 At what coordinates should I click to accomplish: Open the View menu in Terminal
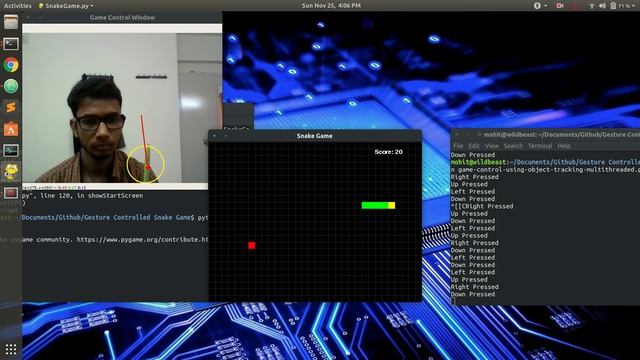(x=491, y=146)
